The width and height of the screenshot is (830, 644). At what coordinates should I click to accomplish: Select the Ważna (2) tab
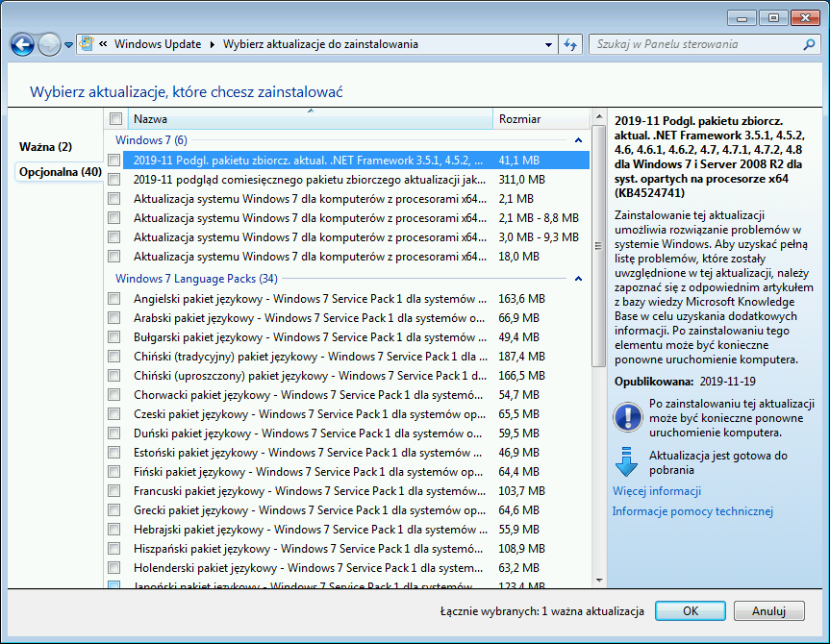pos(45,146)
